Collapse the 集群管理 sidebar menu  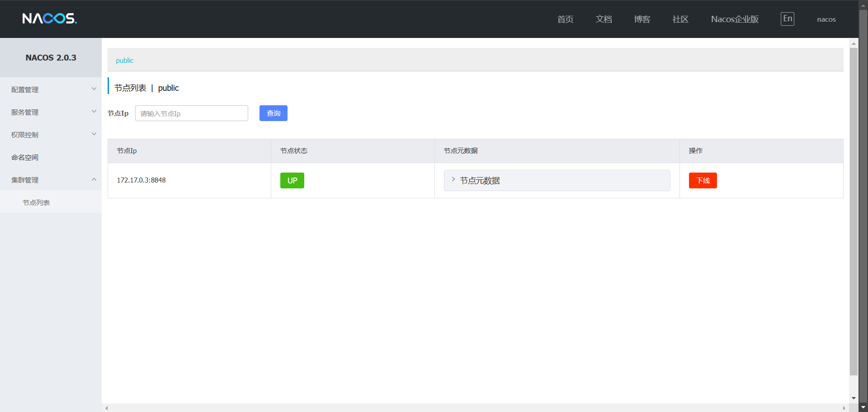(x=51, y=180)
